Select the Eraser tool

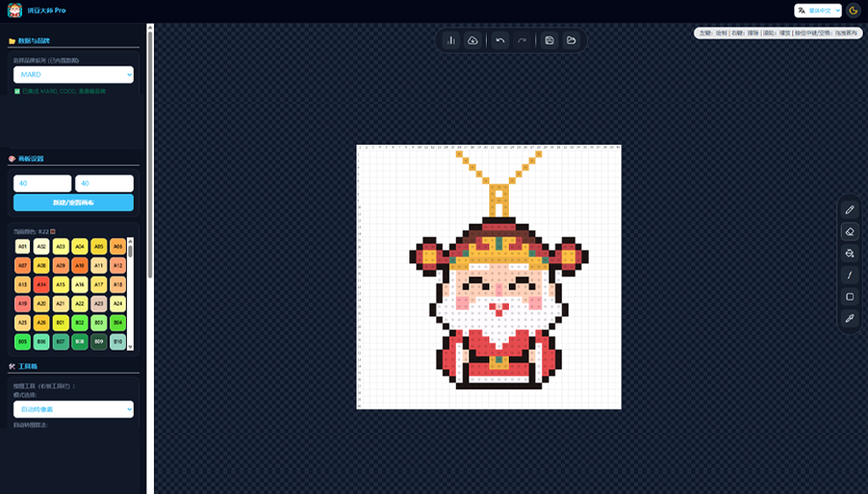tap(849, 232)
